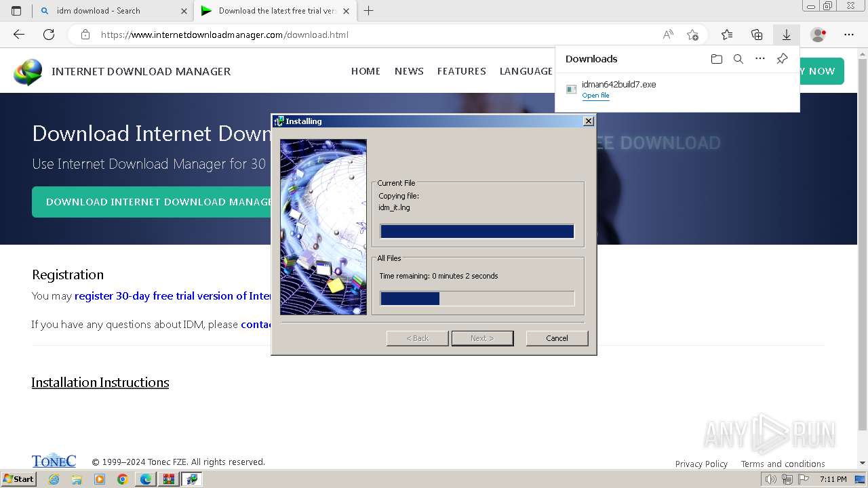
Task: Open the Windows Start menu
Action: click(x=18, y=479)
